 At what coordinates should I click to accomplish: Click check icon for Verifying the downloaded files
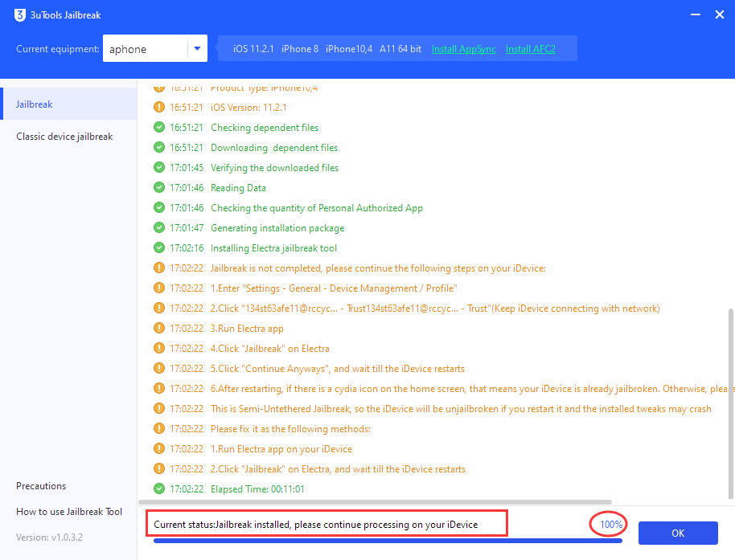click(x=159, y=168)
